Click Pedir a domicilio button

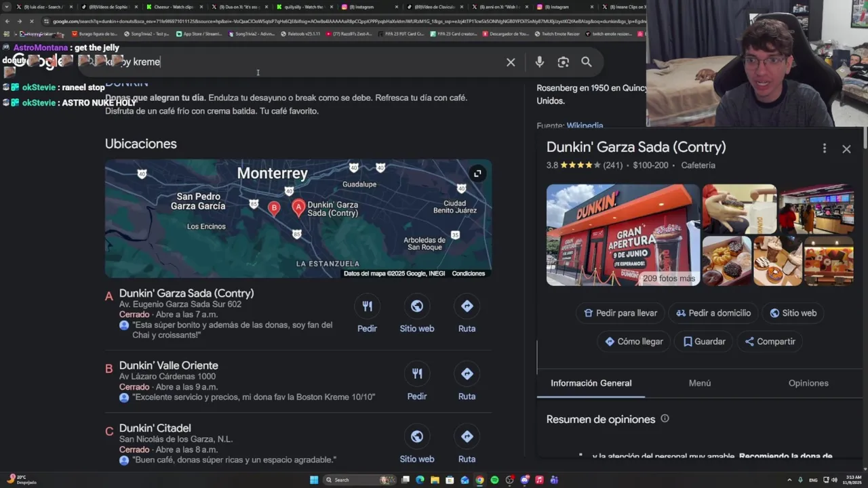tap(713, 313)
